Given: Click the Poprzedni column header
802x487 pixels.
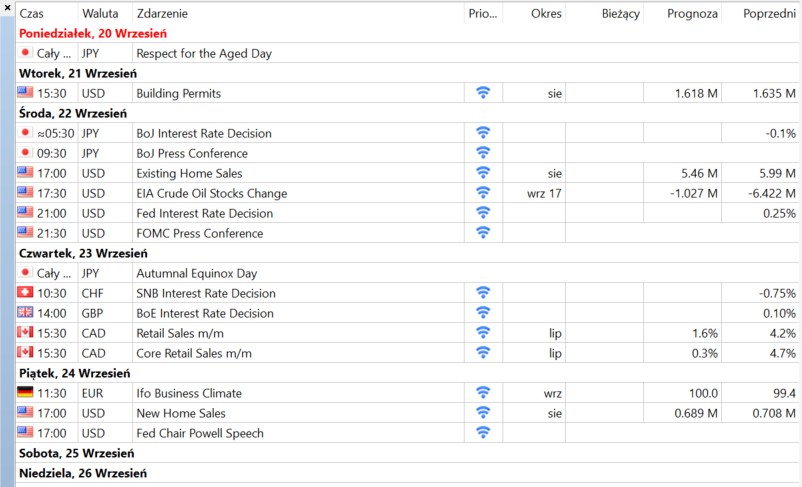Looking at the screenshot, I should tap(769, 14).
